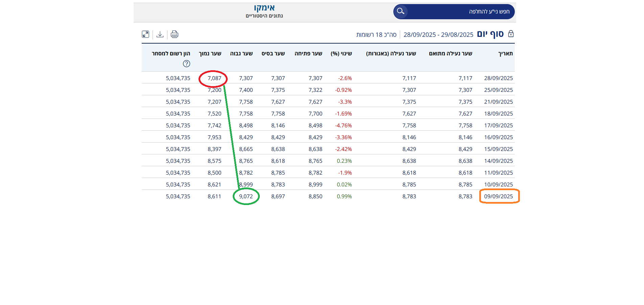The image size is (644, 305).
Task: Sort by שער בסיס column header
Action: 273,53
